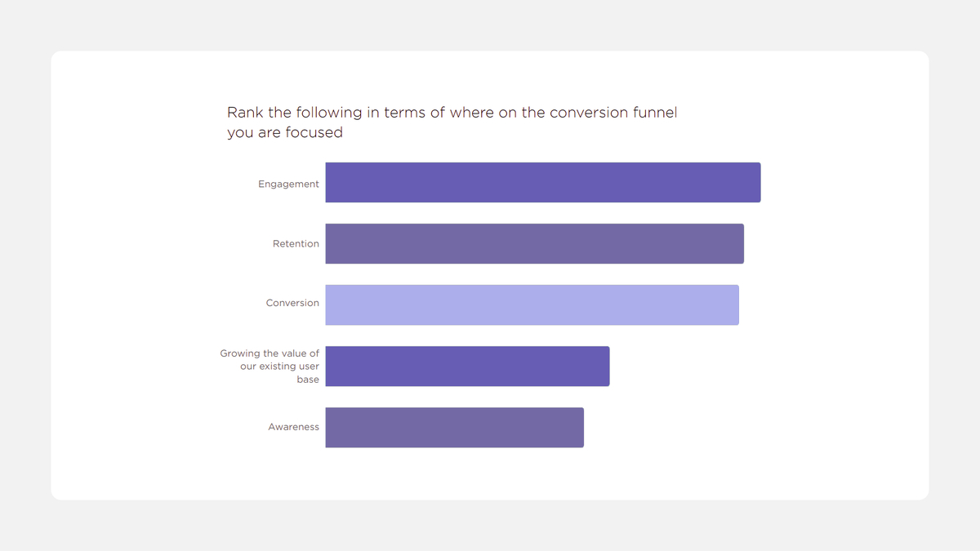The height and width of the screenshot is (551, 980).
Task: Click 'our existing user' label line
Action: click(279, 367)
